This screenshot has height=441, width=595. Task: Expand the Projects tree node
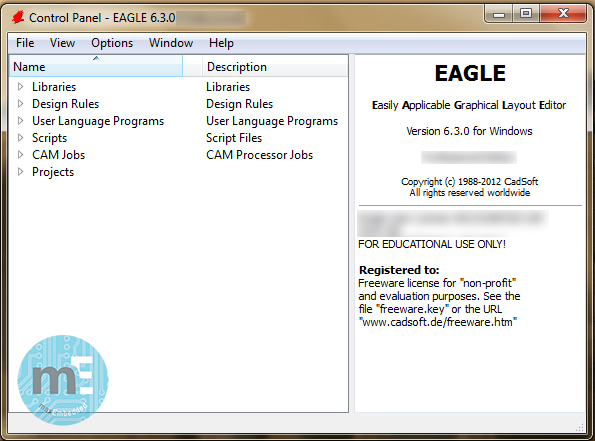coord(20,172)
